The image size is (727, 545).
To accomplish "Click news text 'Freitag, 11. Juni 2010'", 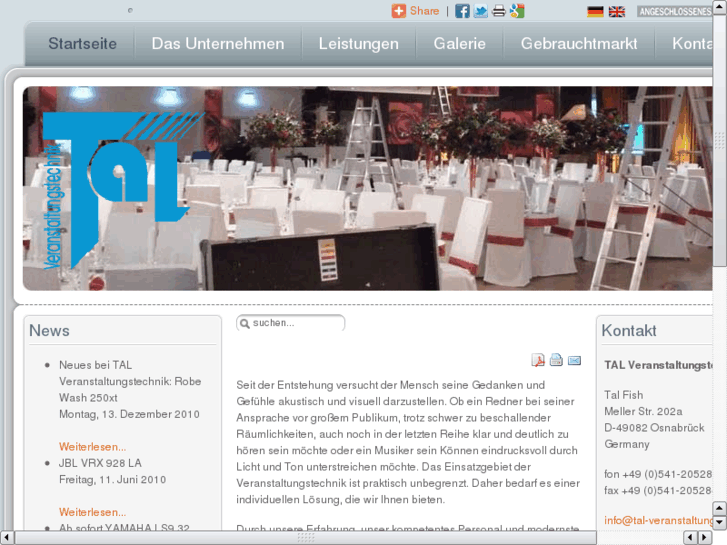I will tap(113, 480).
